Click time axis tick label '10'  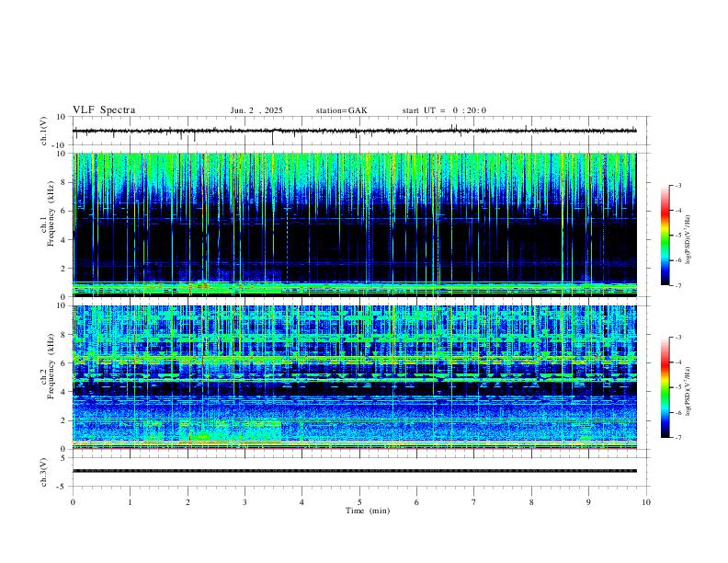click(646, 502)
